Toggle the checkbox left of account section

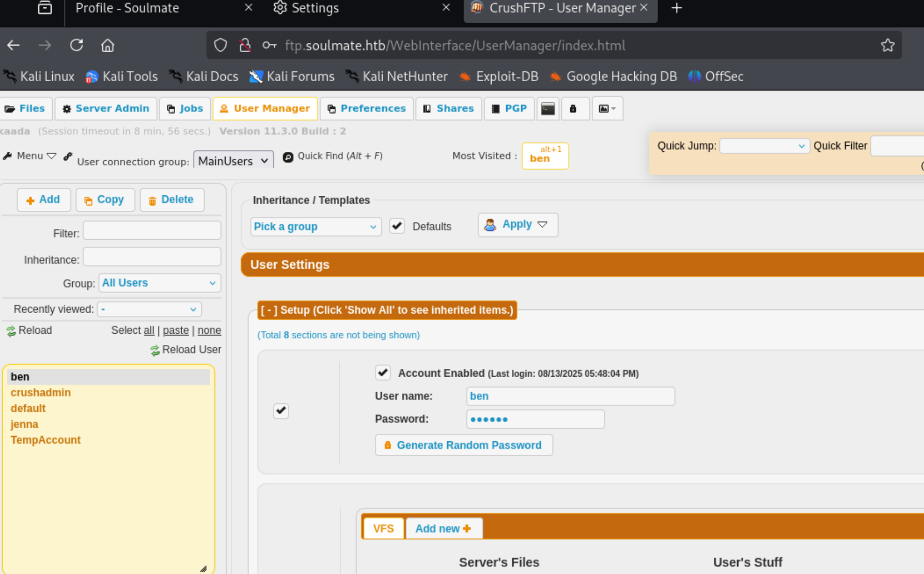281,411
